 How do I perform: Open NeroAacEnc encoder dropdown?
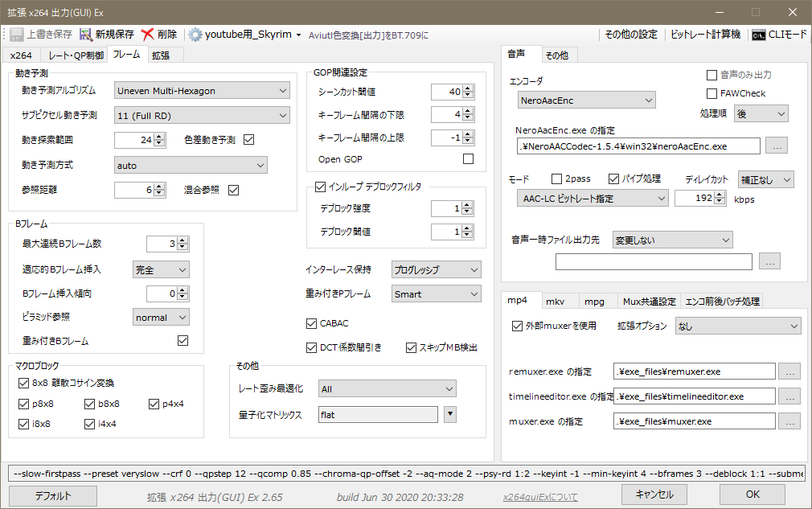587,101
